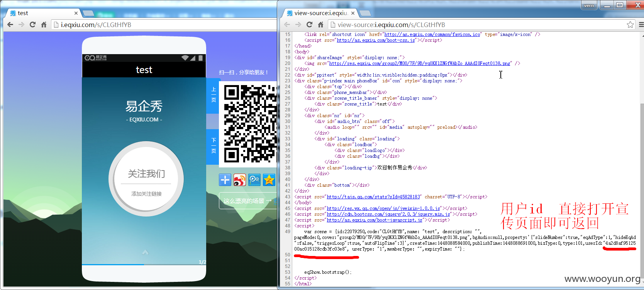Select the view-source:i.eqxiu tab
This screenshot has width=644, height=290.
tap(321, 13)
